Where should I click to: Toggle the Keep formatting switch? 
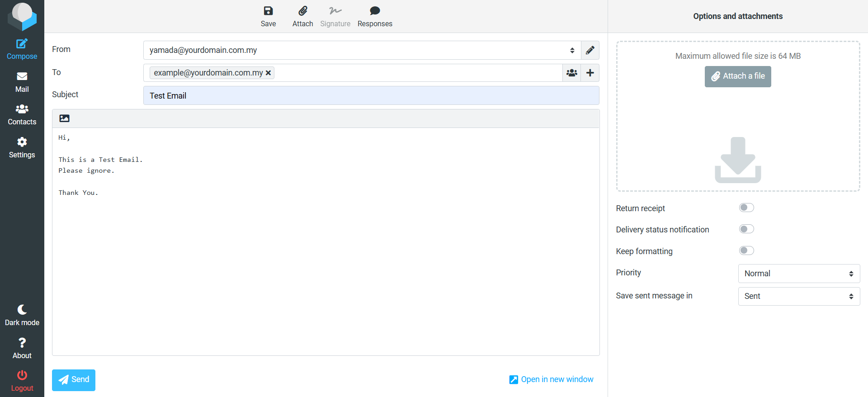point(746,250)
